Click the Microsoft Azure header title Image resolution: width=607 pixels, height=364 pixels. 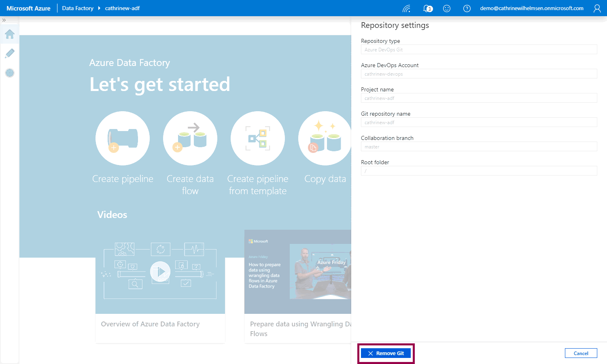pyautogui.click(x=28, y=8)
